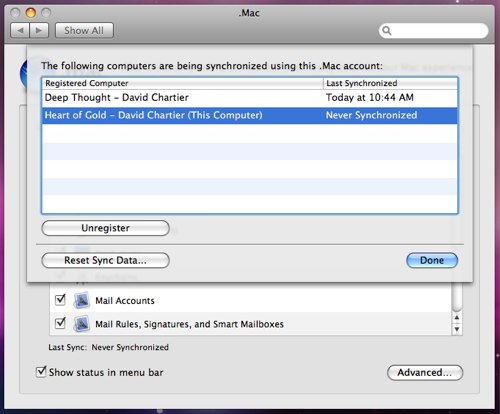Screen dimensions: 500x414
Task: Toggle Mail Rules, Signatures, and Smart Mailboxes checkbox
Action: tap(60, 323)
